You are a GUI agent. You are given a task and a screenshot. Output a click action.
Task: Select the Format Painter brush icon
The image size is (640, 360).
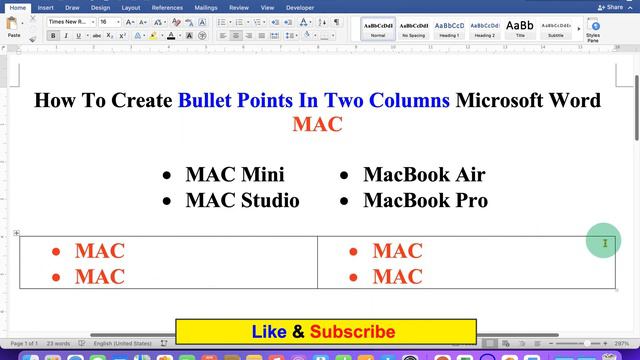[33, 39]
